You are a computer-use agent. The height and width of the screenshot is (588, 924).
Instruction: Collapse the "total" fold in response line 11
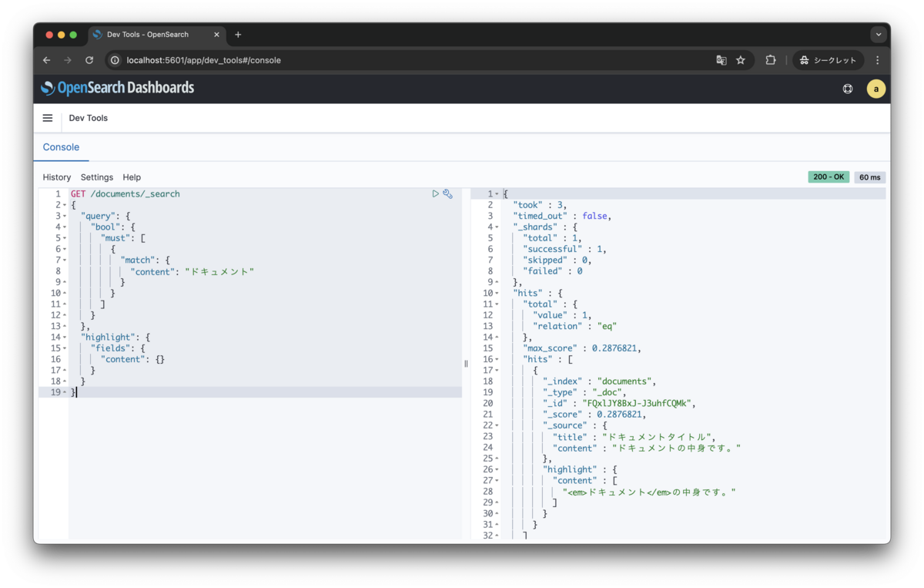point(497,304)
